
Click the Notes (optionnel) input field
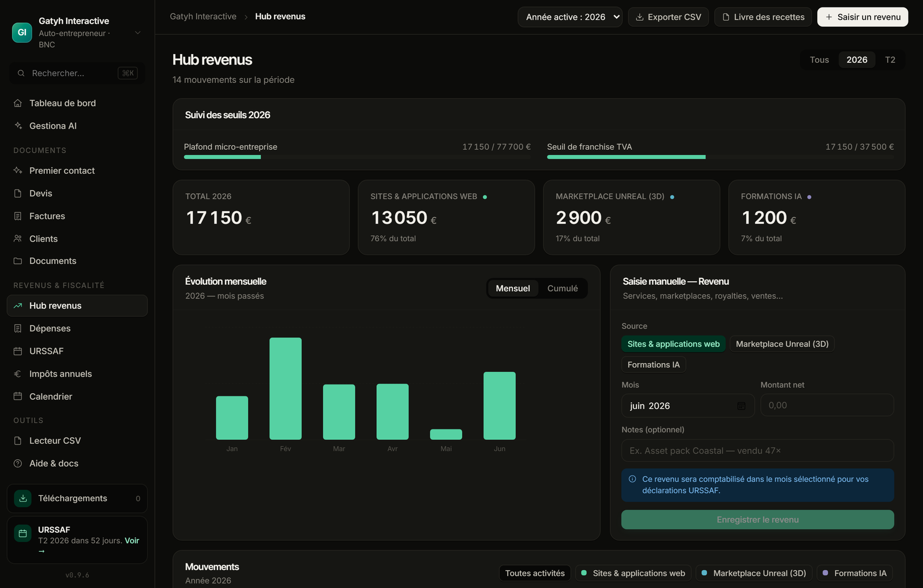pos(757,451)
